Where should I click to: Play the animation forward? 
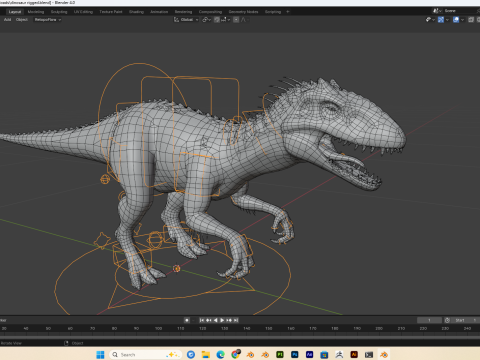pyautogui.click(x=222, y=320)
